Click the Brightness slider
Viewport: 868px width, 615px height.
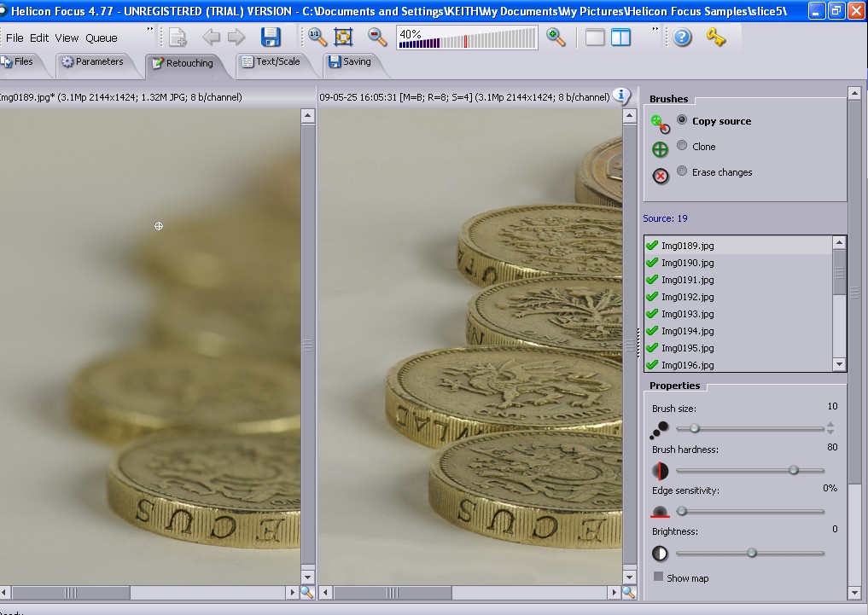click(x=750, y=553)
